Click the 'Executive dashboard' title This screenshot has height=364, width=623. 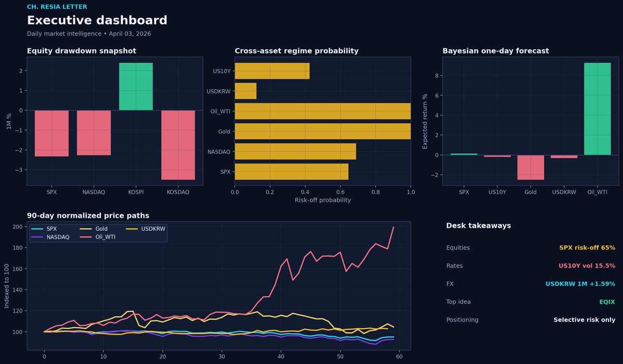click(97, 21)
